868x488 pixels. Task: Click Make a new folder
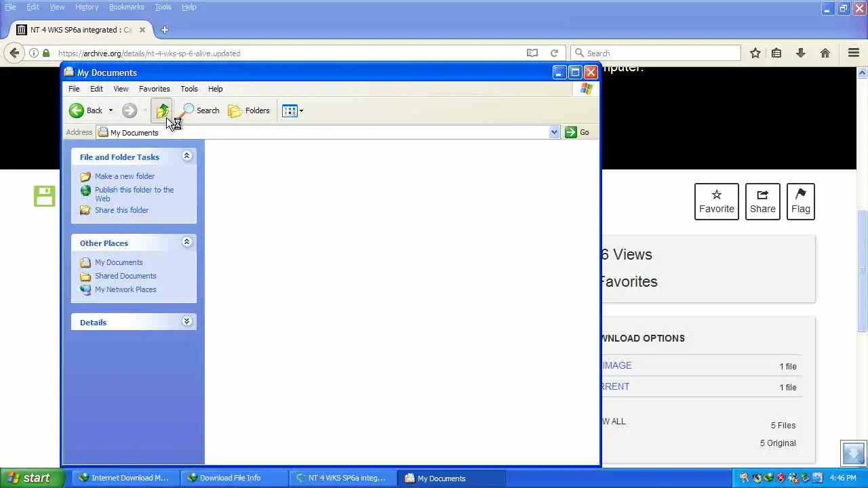[125, 176]
